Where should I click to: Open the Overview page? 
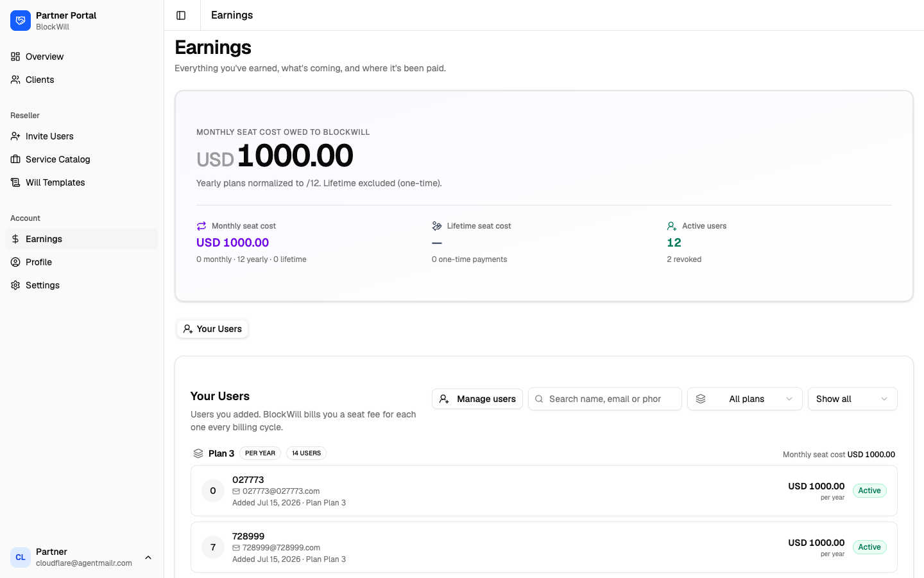(81, 57)
